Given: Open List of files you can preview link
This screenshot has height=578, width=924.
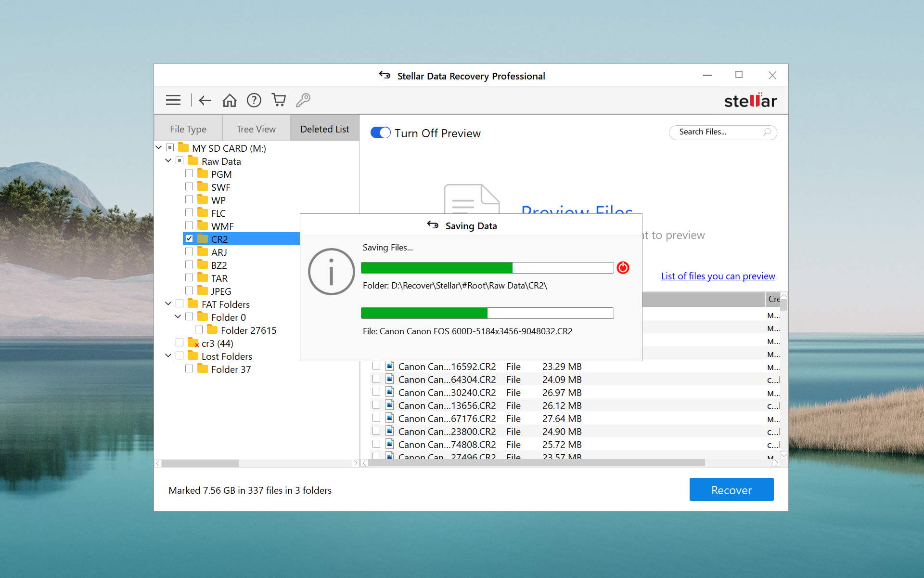Looking at the screenshot, I should (x=718, y=276).
